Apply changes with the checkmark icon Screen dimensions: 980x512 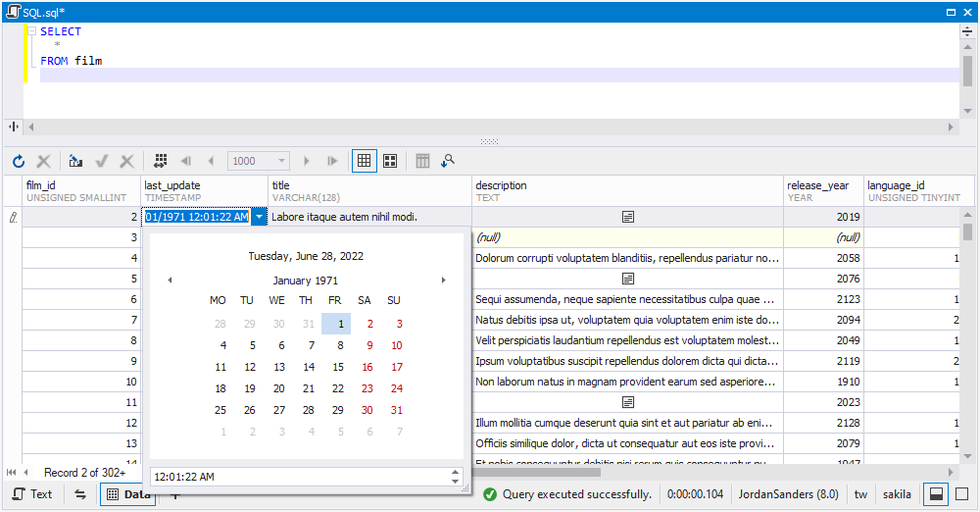click(x=101, y=161)
